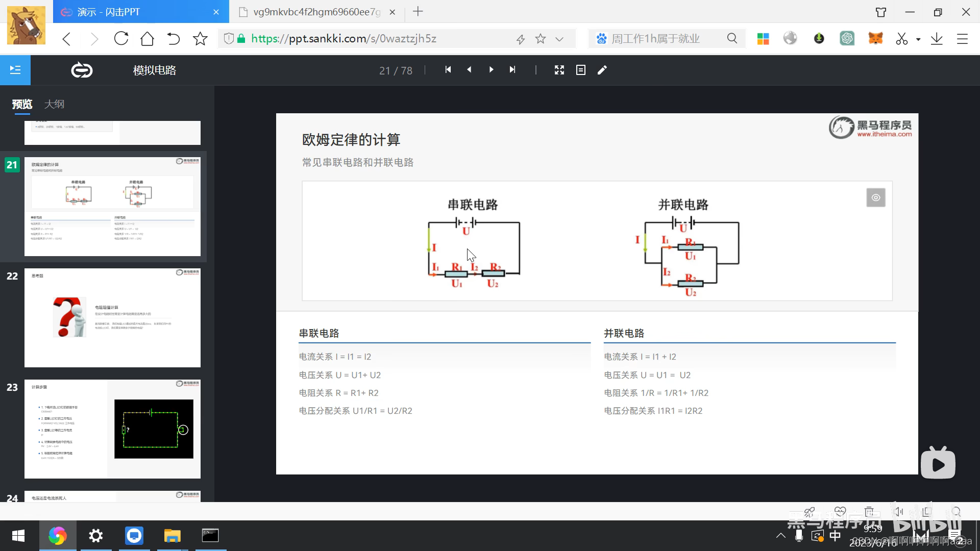Play the bilibili video button

pos(938,464)
